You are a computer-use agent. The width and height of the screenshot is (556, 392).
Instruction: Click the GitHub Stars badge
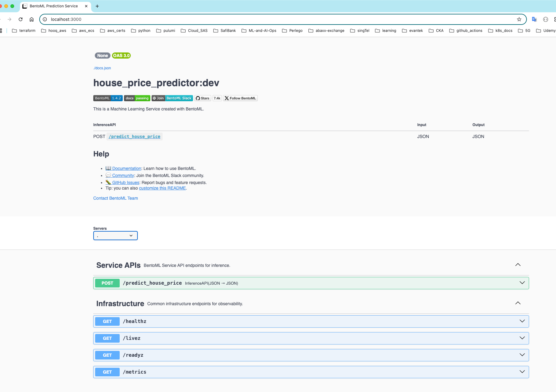(203, 98)
